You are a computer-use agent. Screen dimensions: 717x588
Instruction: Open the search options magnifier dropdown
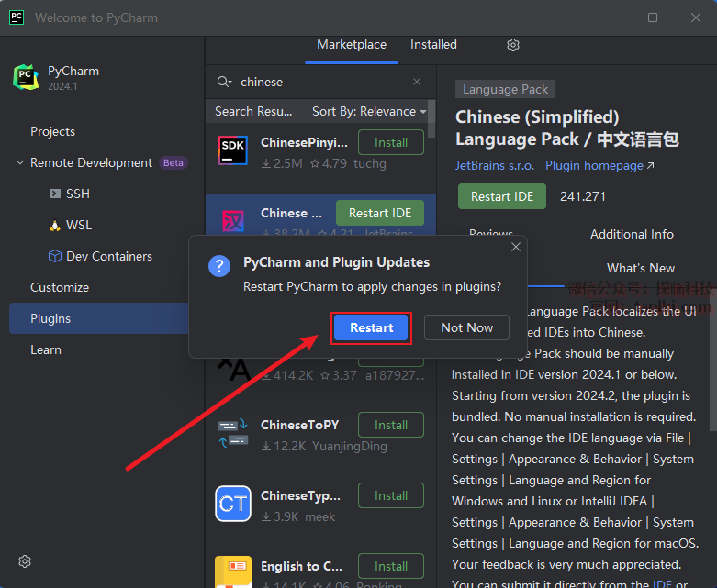[224, 82]
